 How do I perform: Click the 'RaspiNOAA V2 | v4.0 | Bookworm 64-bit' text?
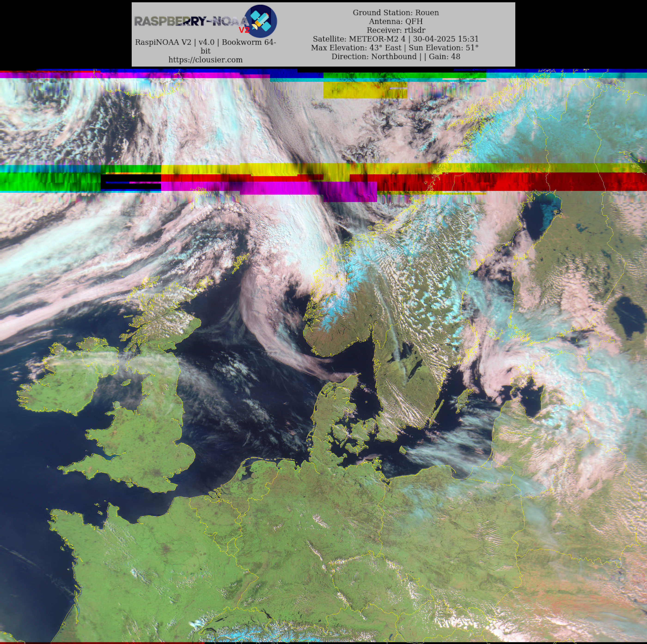(205, 46)
